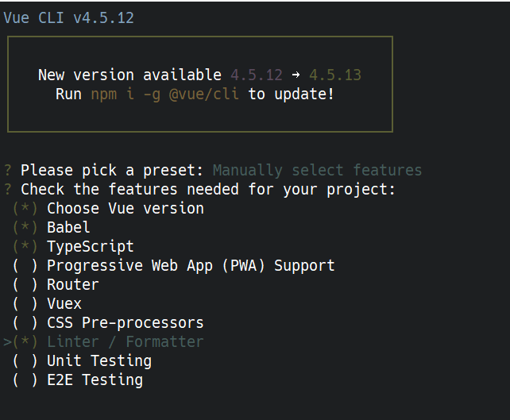Click the Manually select features answer
Screen dimensions: 510x420
pos(317,171)
